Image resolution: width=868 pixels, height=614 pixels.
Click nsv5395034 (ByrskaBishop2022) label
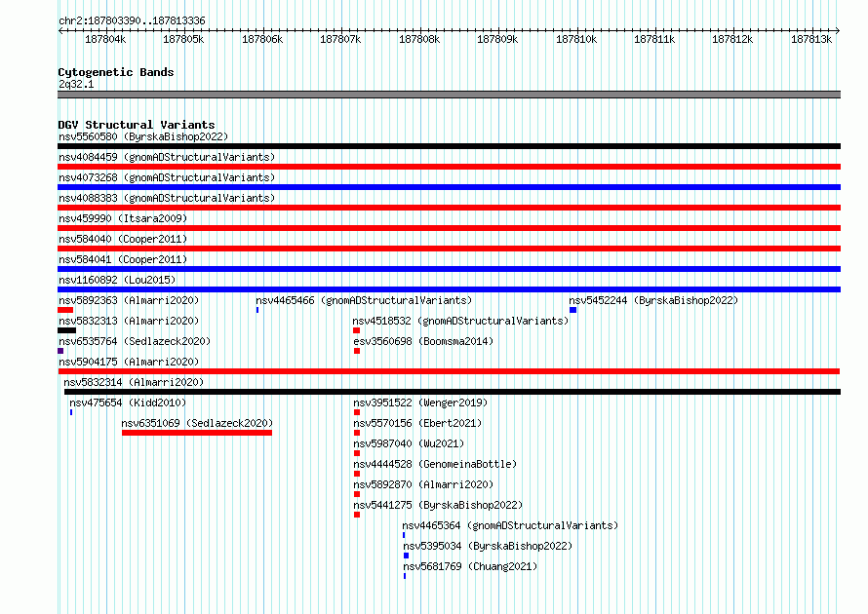pos(487,546)
